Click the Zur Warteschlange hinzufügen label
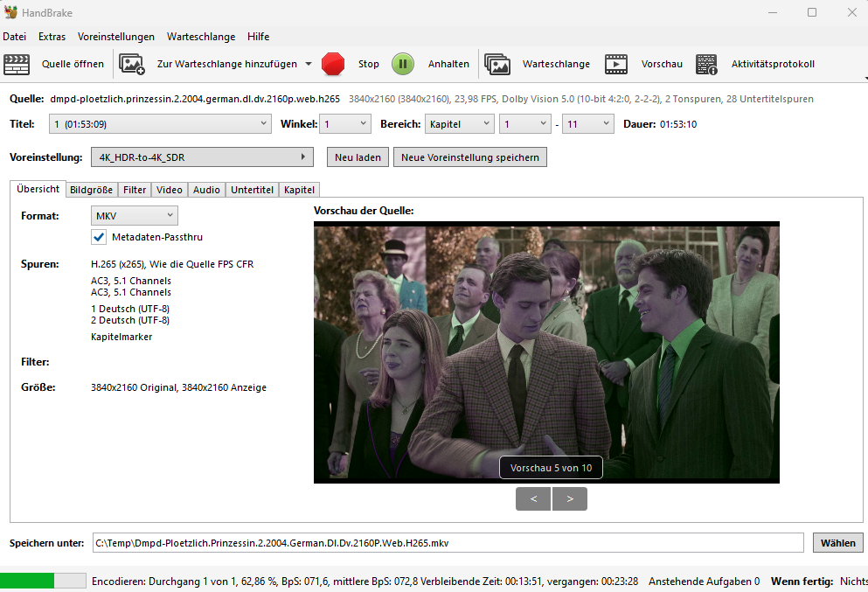This screenshot has width=868, height=592. pos(227,64)
